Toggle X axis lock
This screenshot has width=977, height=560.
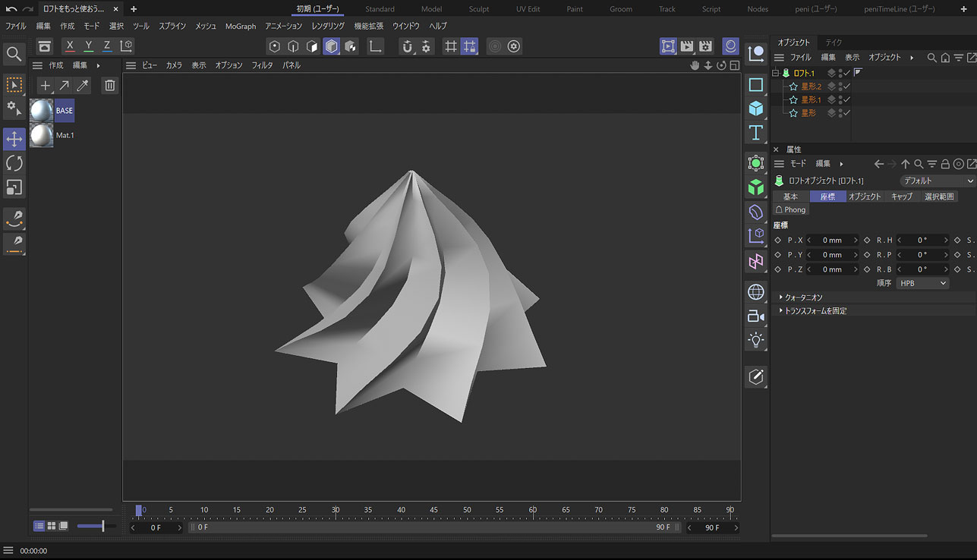tap(70, 46)
